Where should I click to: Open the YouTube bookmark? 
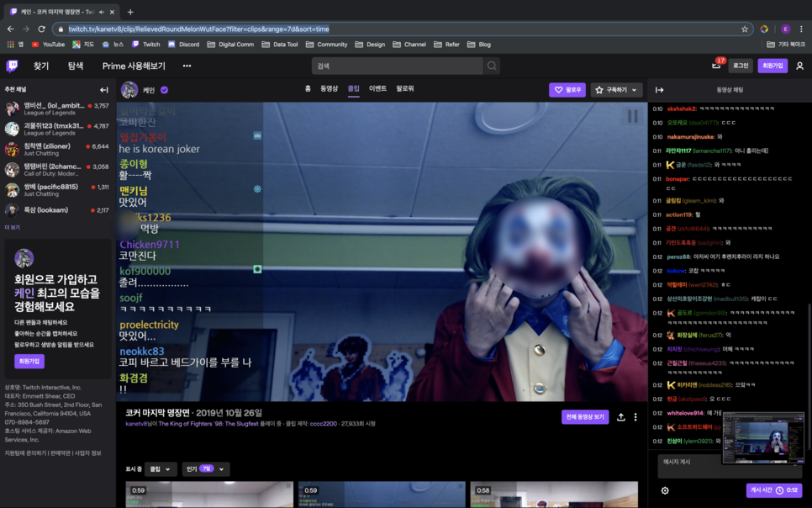(48, 45)
